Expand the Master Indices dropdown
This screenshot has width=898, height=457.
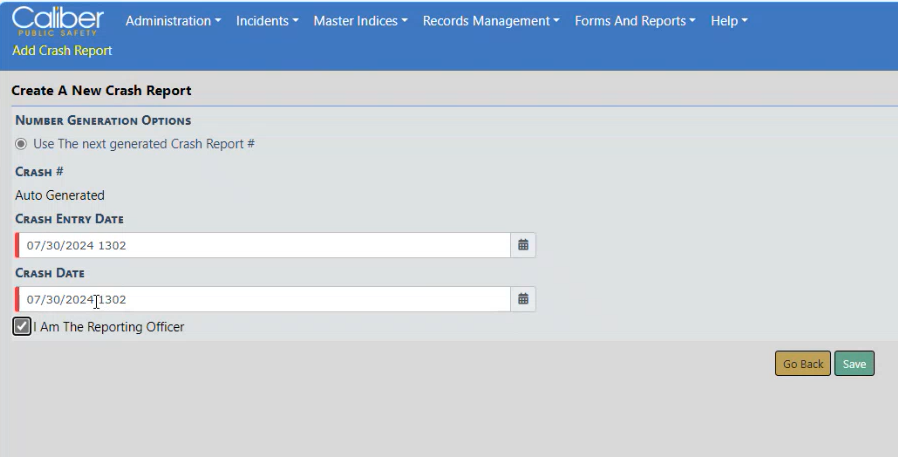pos(360,21)
